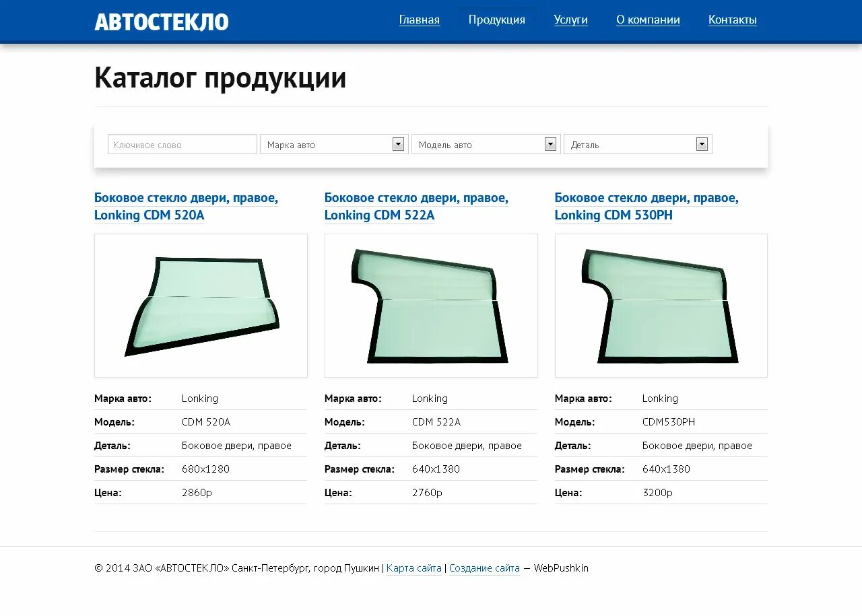Open the Lonking CDM 520A product title link
The width and height of the screenshot is (862, 616).
(186, 207)
